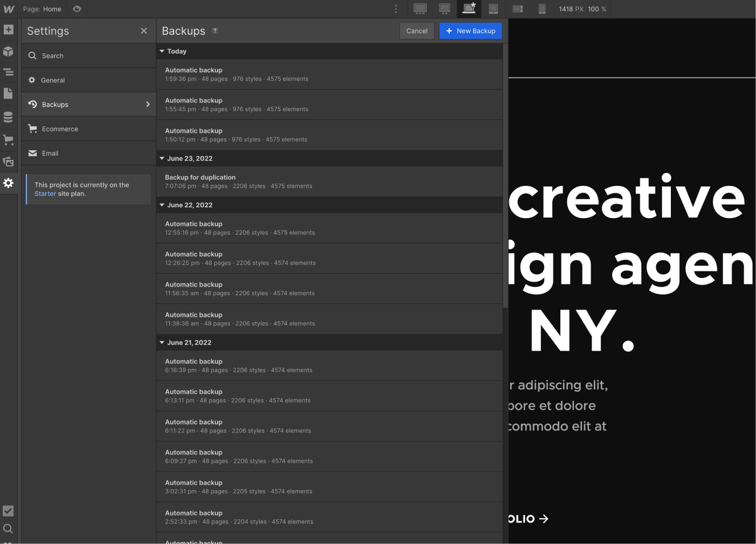The height and width of the screenshot is (544, 756).
Task: Select the 12:26:25 pm automatic backup
Action: [x=329, y=259]
